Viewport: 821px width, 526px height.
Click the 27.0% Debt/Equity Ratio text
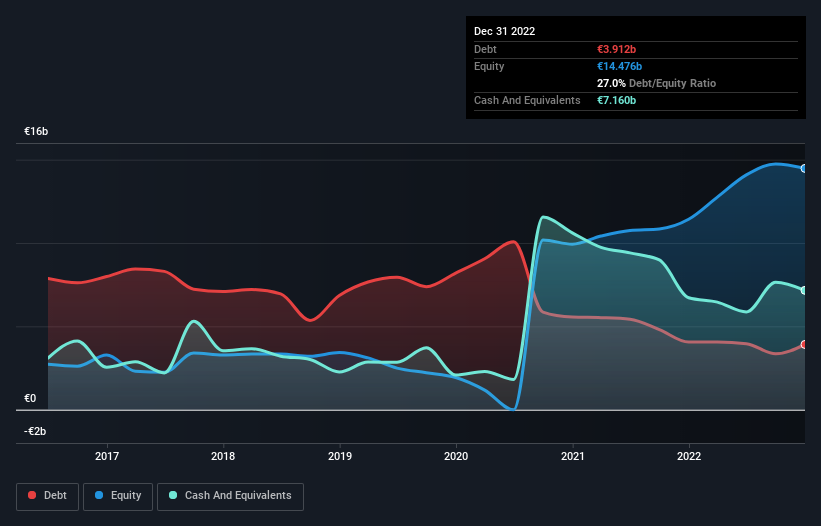click(x=657, y=83)
